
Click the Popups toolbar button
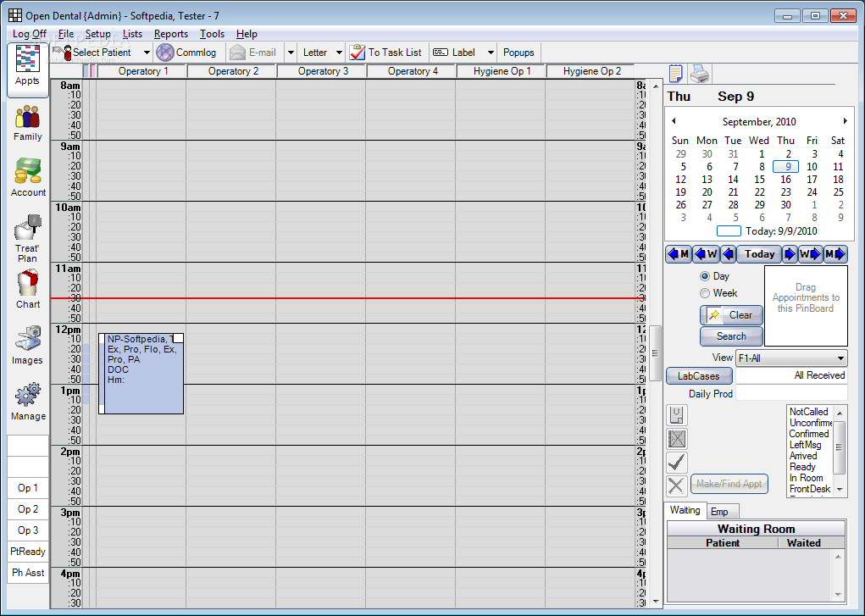(518, 53)
